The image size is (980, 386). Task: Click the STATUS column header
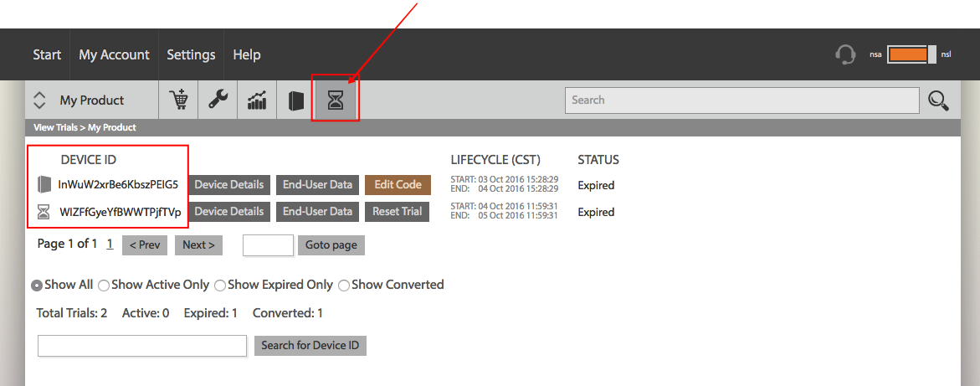pos(598,160)
